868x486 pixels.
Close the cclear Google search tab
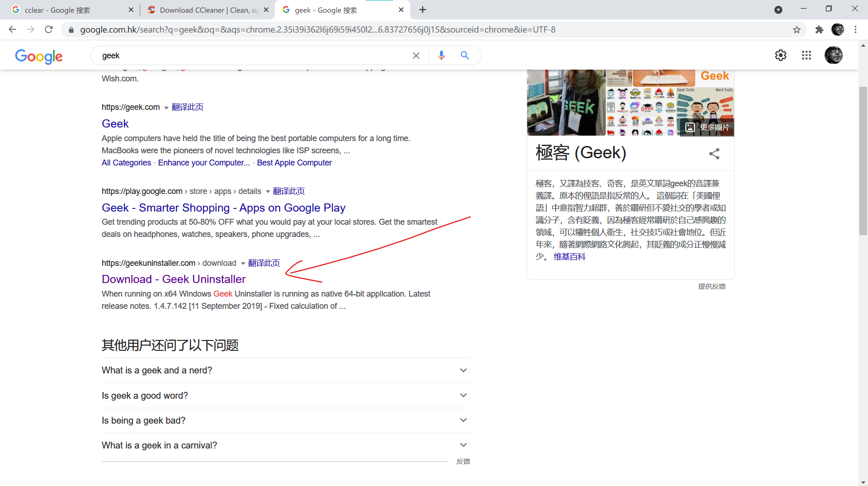[x=131, y=10]
